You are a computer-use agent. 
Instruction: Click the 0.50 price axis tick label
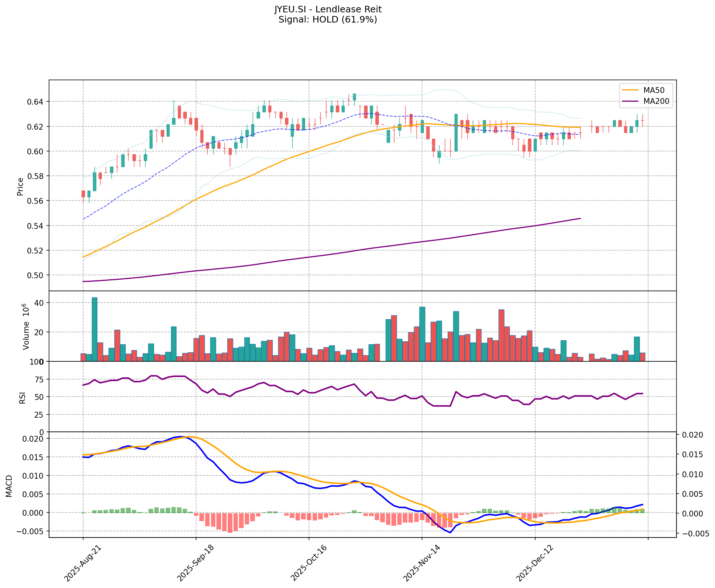36,275
